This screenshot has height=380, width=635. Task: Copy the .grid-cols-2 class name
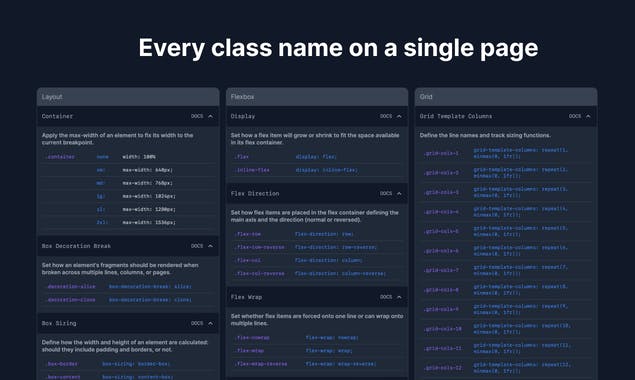pos(441,173)
